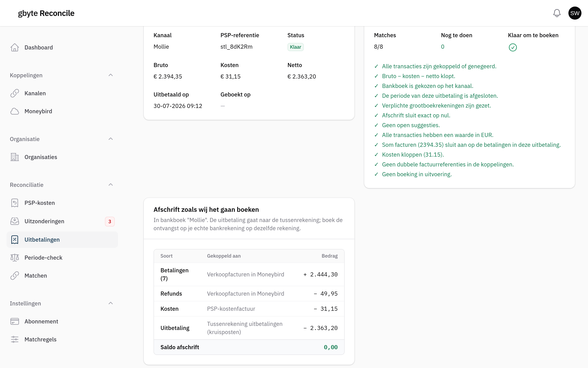Click the Organisaties building icon

[x=14, y=157]
